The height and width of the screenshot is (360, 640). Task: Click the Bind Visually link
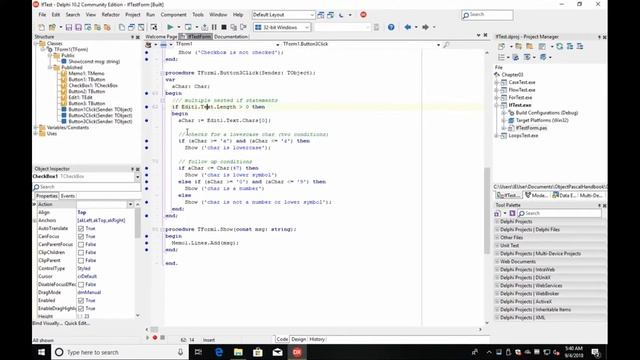click(x=47, y=323)
